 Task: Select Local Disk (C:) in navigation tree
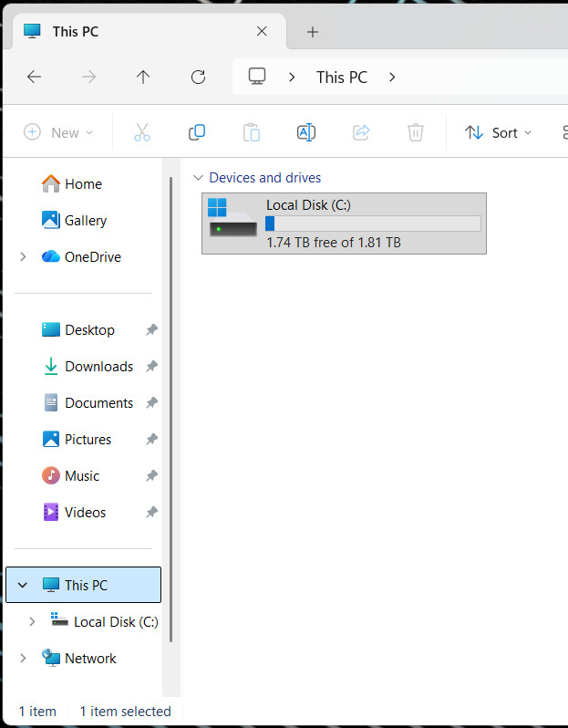point(105,621)
